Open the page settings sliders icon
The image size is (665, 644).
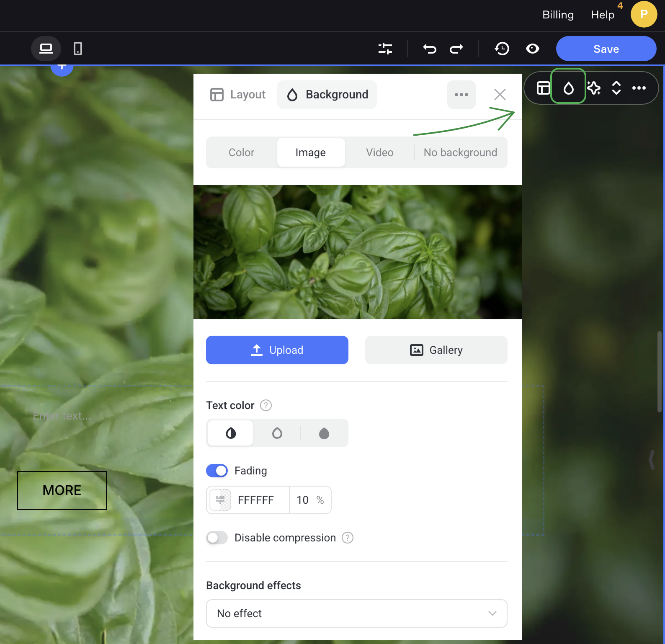coord(385,49)
